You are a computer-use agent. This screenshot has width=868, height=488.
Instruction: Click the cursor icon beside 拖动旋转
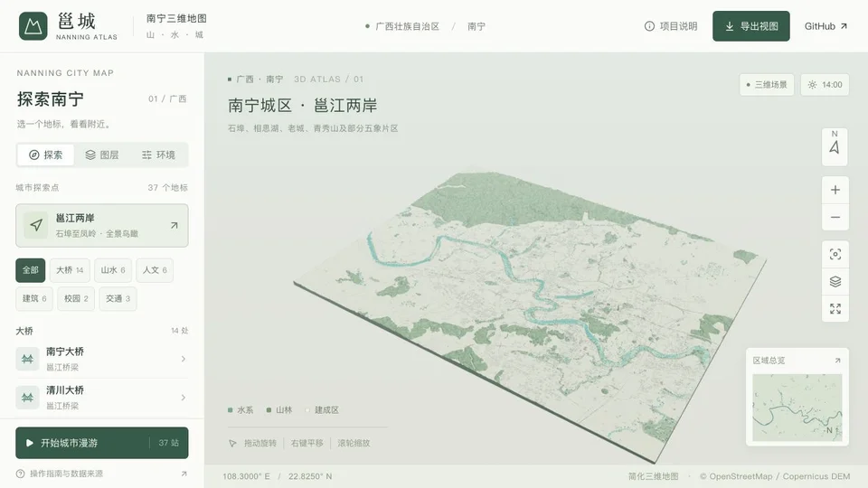(232, 443)
